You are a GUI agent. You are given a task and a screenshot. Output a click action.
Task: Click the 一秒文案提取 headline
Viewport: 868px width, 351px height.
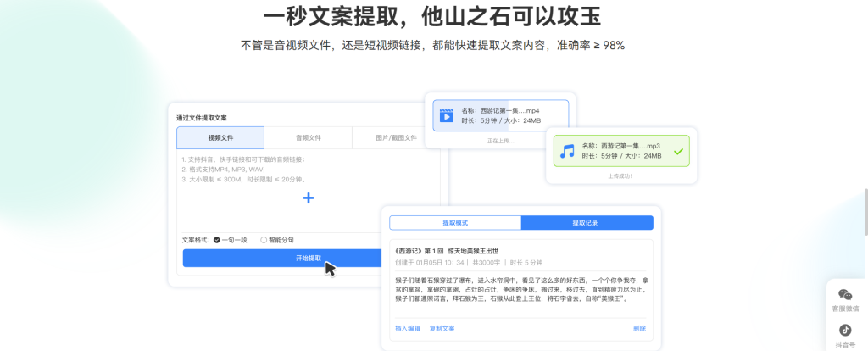(432, 17)
